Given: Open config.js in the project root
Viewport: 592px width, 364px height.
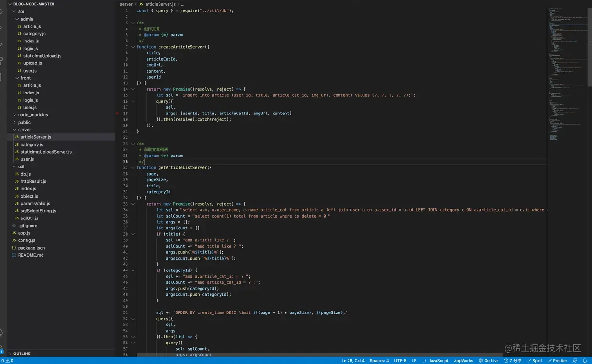Looking at the screenshot, I should pyautogui.click(x=26, y=240).
